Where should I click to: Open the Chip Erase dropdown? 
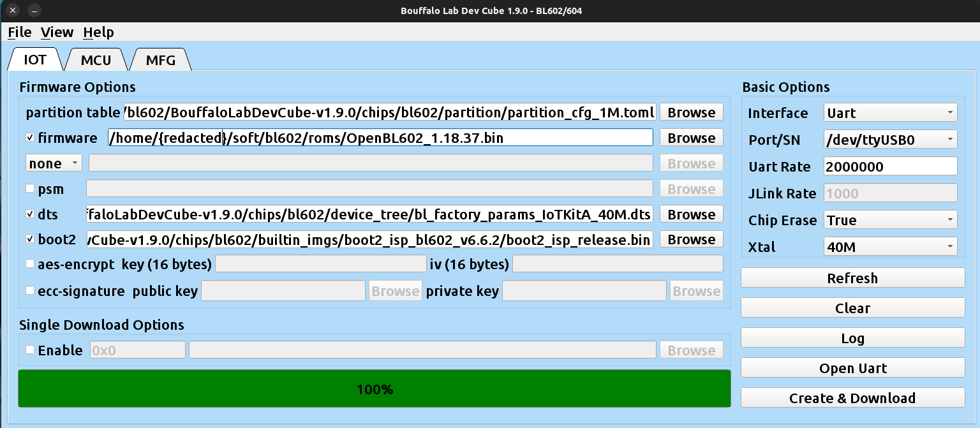[891, 220]
